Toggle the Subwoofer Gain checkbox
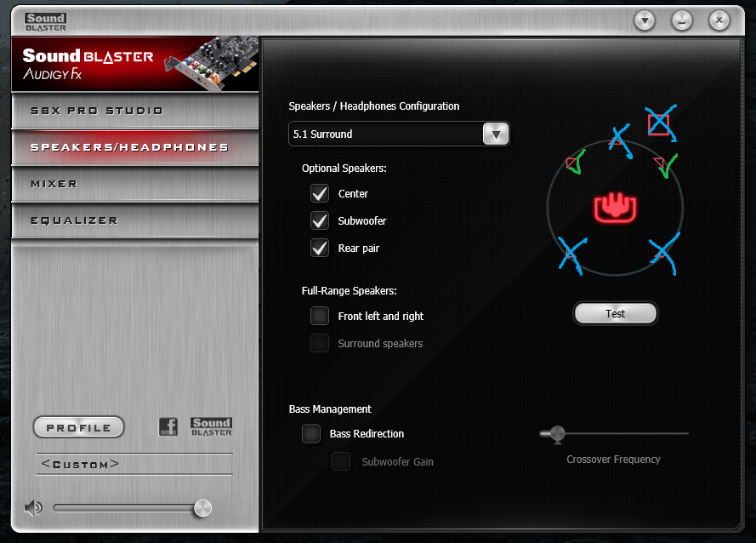The height and width of the screenshot is (543, 756). (341, 461)
